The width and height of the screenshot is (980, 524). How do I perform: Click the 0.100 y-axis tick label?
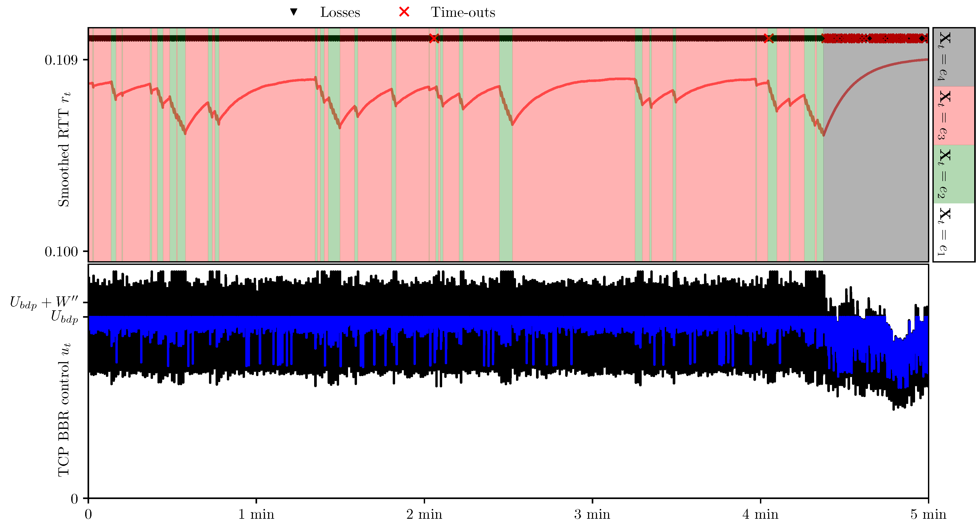(61, 251)
